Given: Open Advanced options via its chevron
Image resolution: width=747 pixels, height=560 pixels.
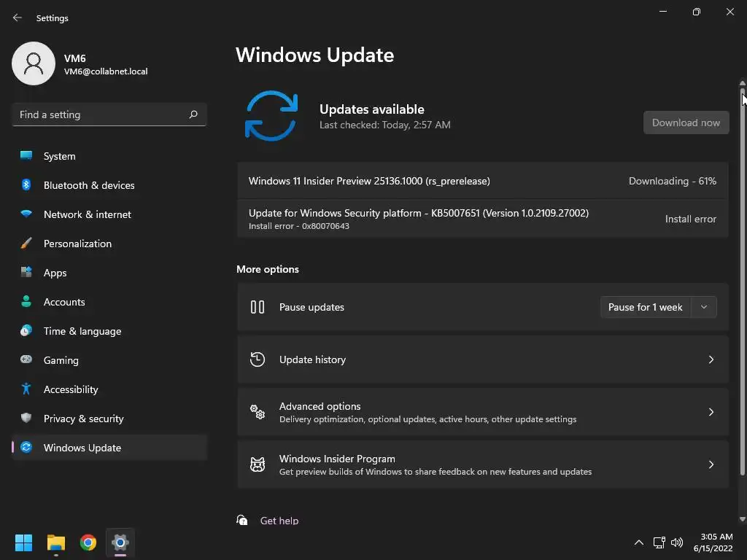Looking at the screenshot, I should click(x=711, y=412).
